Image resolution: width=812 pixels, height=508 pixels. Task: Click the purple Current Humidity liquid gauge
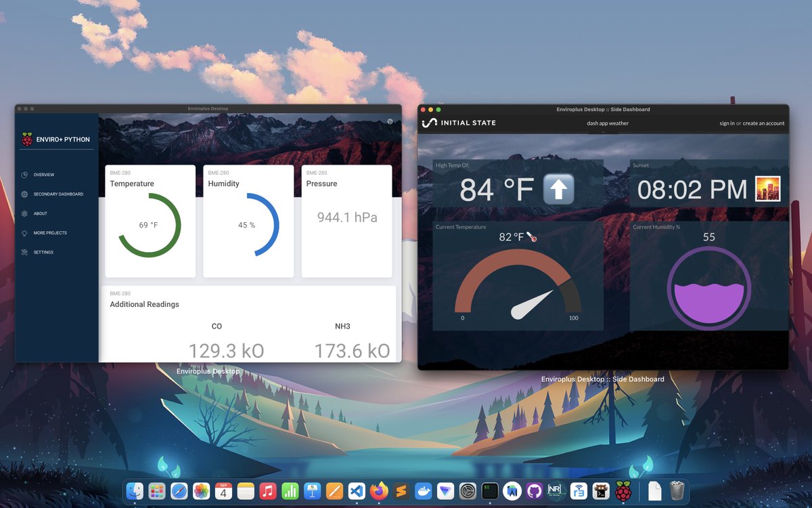coord(708,288)
